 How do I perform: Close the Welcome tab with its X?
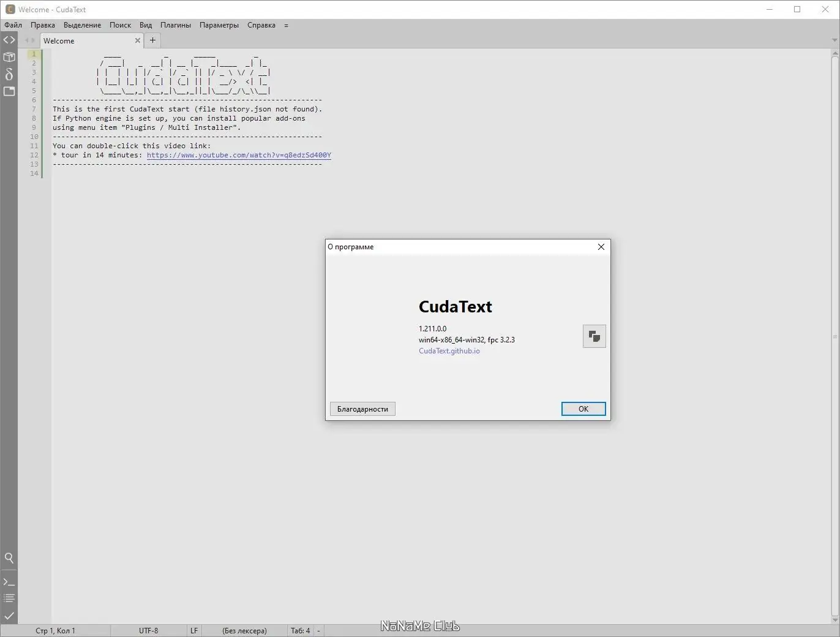tap(138, 40)
